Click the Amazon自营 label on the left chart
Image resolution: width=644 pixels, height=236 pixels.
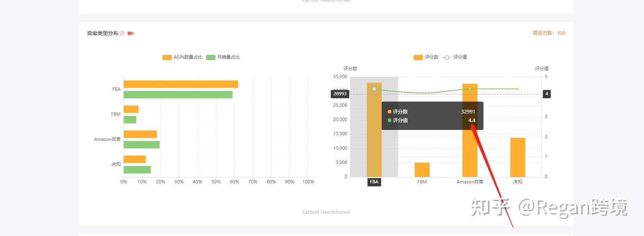[107, 139]
